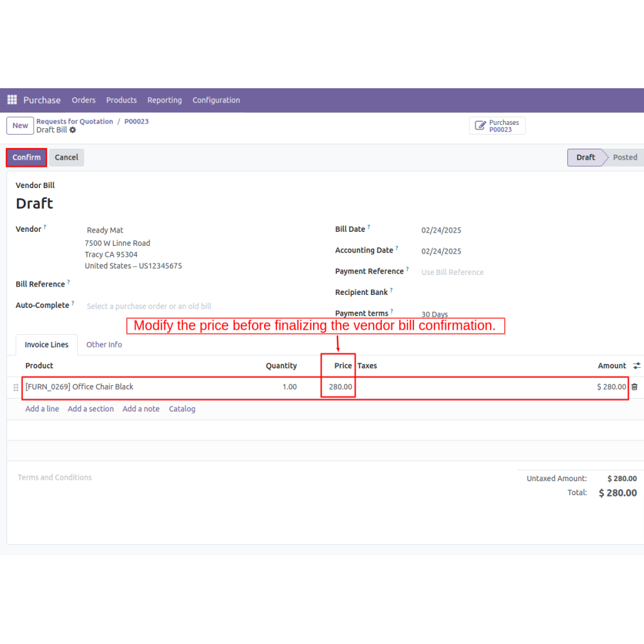The height and width of the screenshot is (644, 644).
Task: Click the Untaxed Amount $ 280.00 value
Action: pyautogui.click(x=622, y=478)
